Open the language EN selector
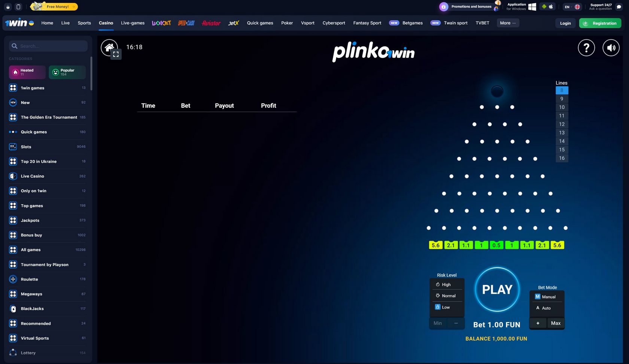The width and height of the screenshot is (629, 364). point(572,7)
